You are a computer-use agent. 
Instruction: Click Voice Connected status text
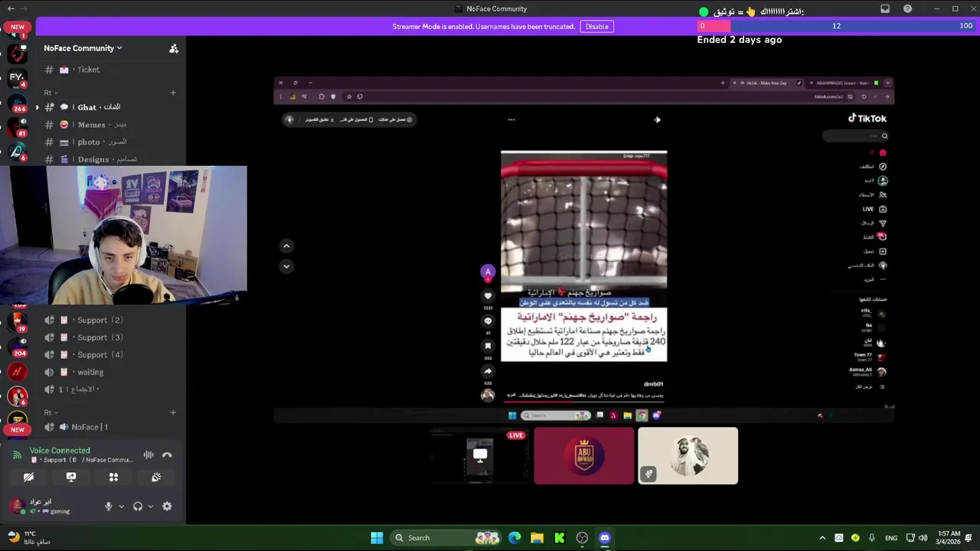tap(60, 451)
